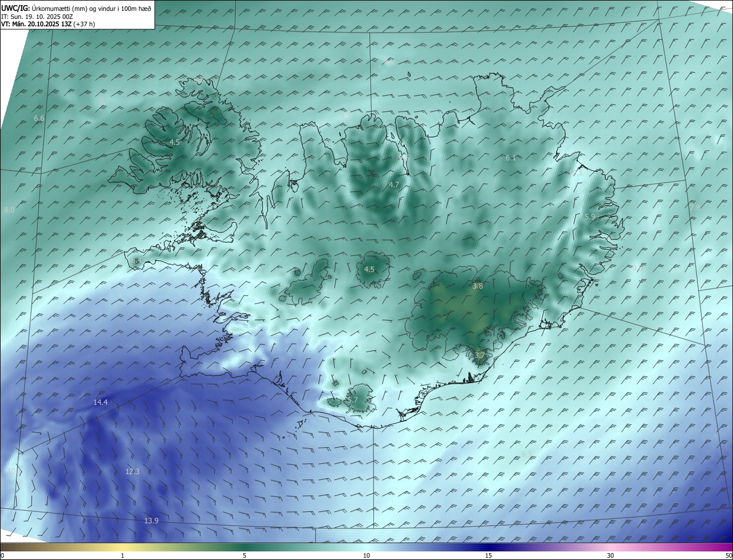Click the 14.4 value label over the sea
This screenshot has width=733, height=560.
100,403
